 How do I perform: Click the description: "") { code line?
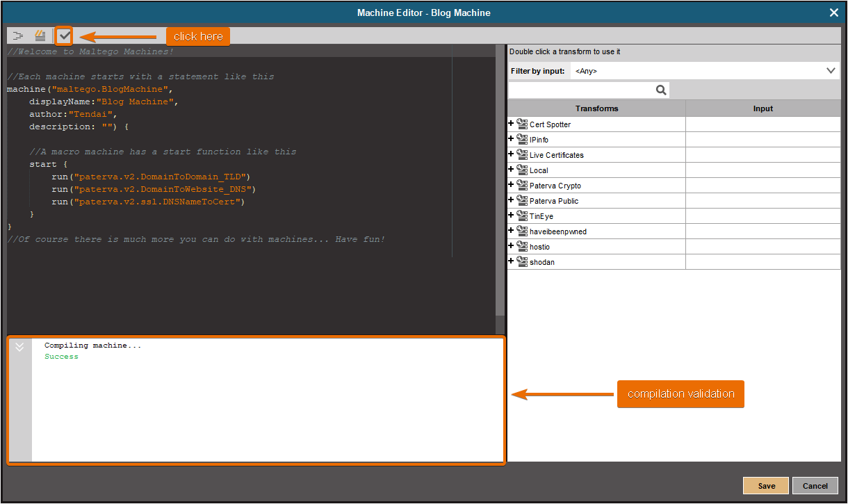point(79,127)
